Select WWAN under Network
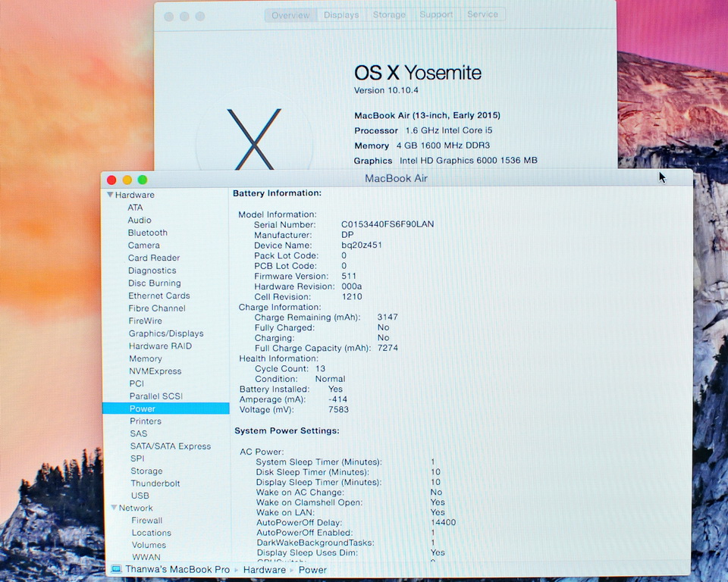728x582 pixels. (146, 557)
